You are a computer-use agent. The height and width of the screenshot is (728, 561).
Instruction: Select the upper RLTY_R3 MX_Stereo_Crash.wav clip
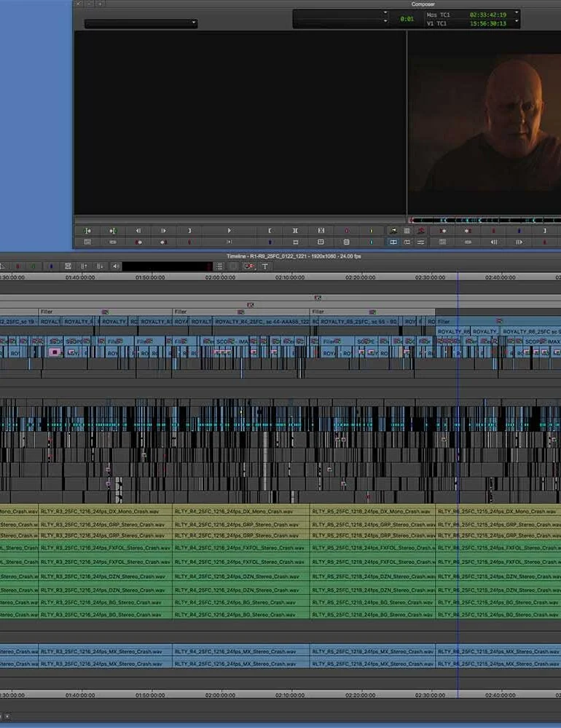point(106,652)
